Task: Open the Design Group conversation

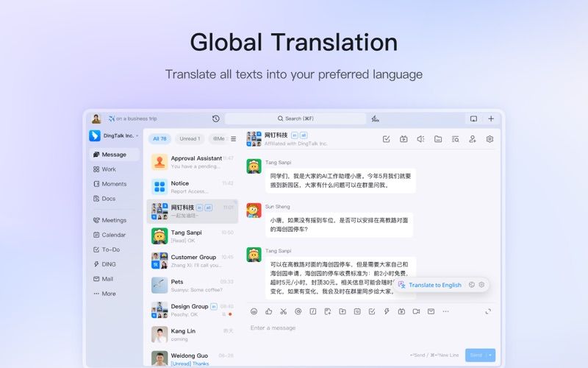Action: 193,310
